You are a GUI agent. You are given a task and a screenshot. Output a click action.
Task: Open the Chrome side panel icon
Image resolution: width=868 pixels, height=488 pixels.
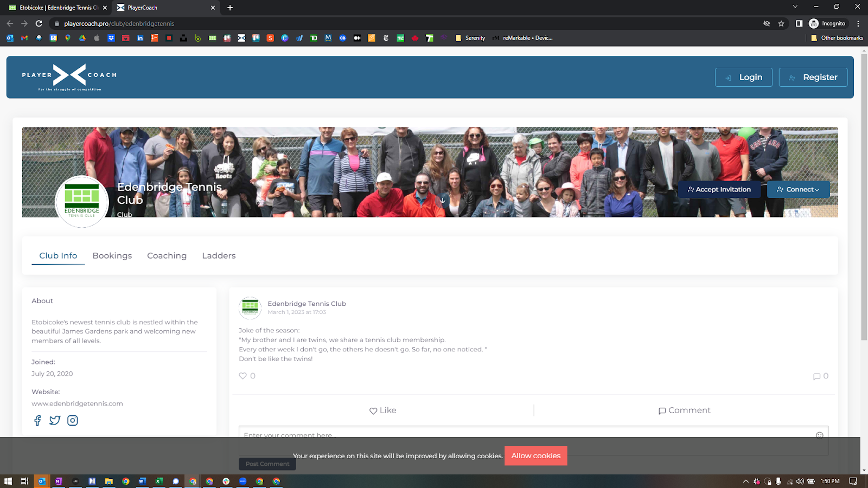(x=799, y=23)
